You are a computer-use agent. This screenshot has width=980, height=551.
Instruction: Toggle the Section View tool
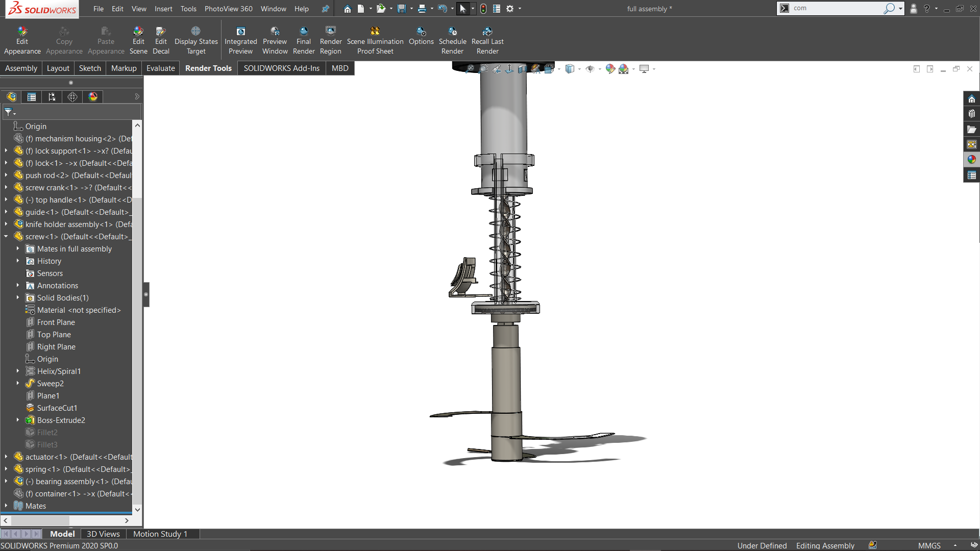(522, 69)
